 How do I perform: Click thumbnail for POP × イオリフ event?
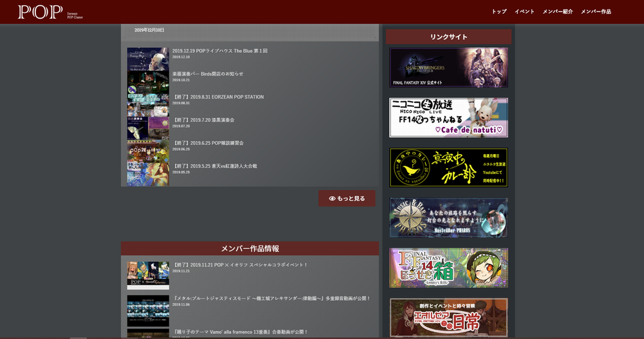(x=148, y=276)
